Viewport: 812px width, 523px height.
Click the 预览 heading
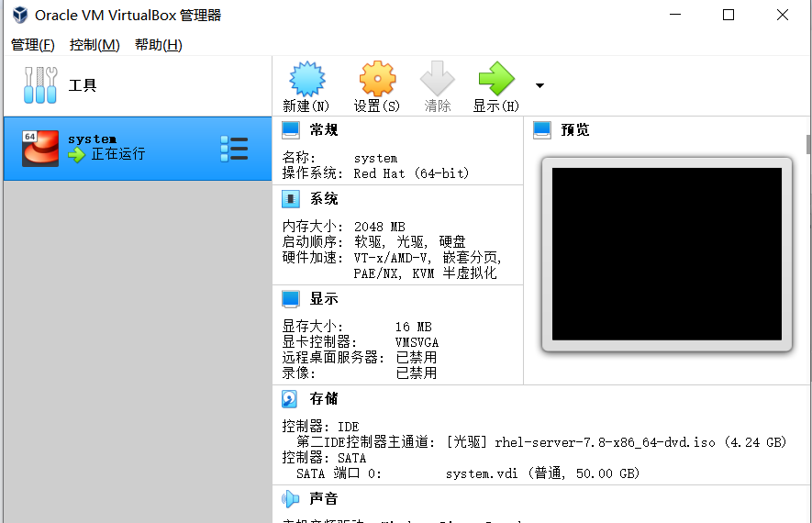point(575,130)
